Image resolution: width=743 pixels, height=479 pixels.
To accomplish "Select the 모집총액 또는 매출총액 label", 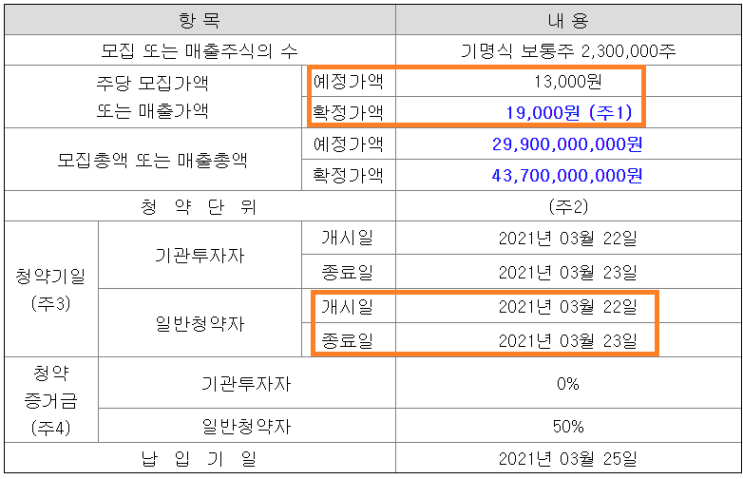I will click(153, 160).
